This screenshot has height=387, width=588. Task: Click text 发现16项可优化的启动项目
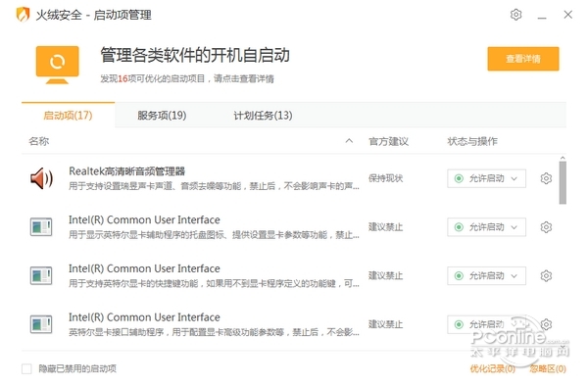point(153,78)
